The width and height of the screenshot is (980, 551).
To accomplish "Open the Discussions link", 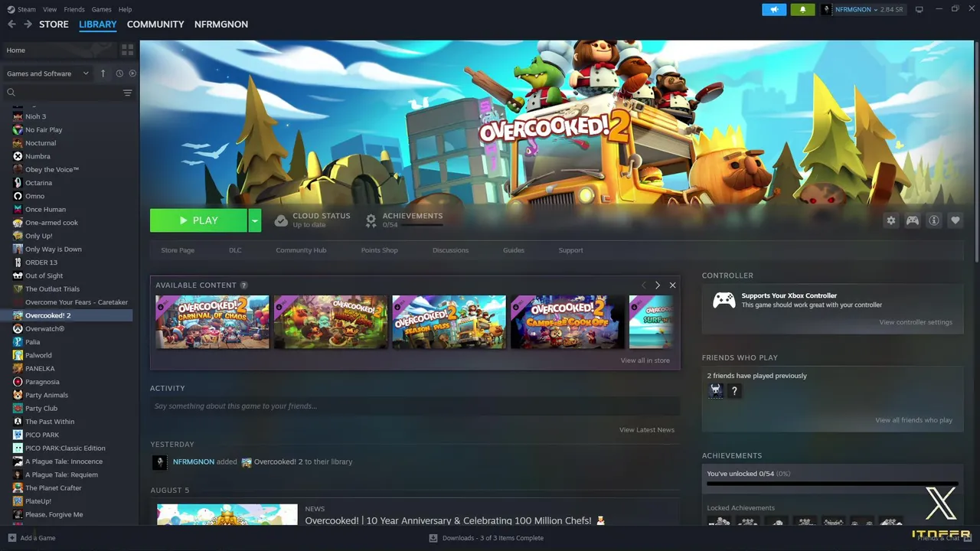I will pyautogui.click(x=450, y=250).
